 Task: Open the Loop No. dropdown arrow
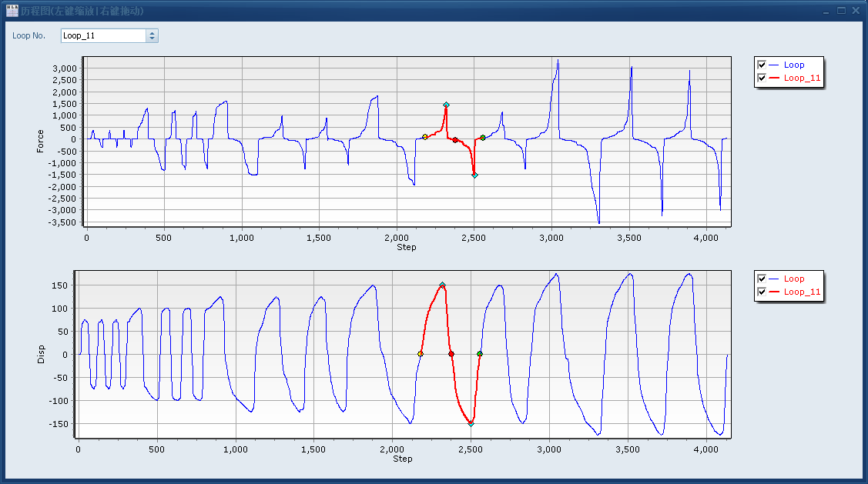tap(152, 35)
